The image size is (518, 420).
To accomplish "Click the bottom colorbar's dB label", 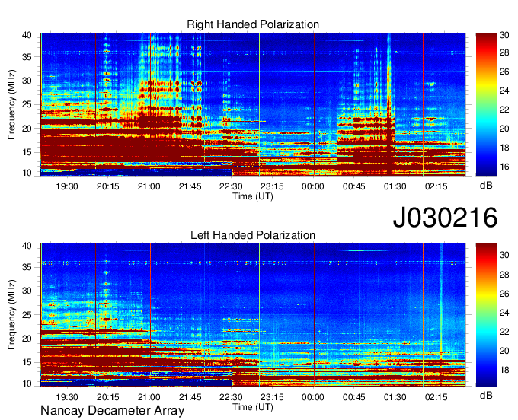I will click(486, 395).
